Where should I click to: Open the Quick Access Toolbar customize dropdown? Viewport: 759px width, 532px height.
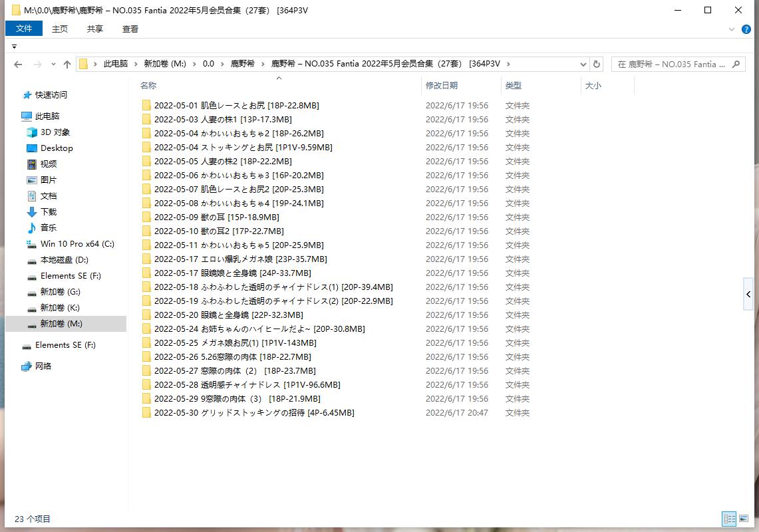tap(14, 47)
